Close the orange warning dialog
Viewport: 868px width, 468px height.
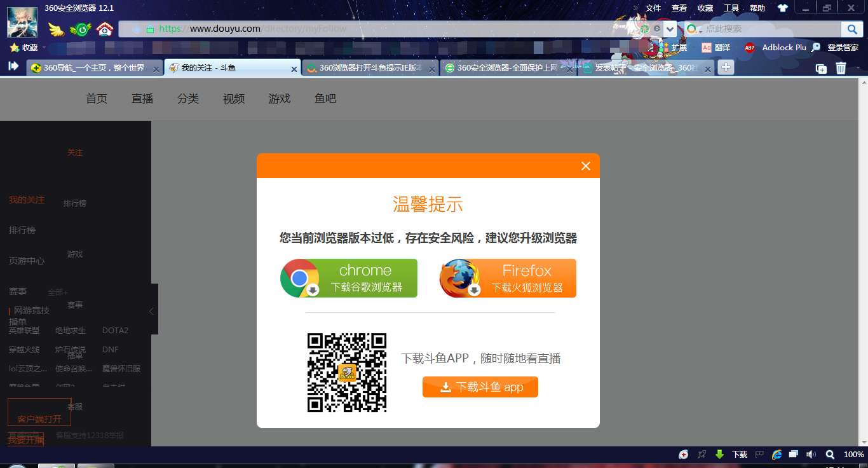(x=585, y=166)
